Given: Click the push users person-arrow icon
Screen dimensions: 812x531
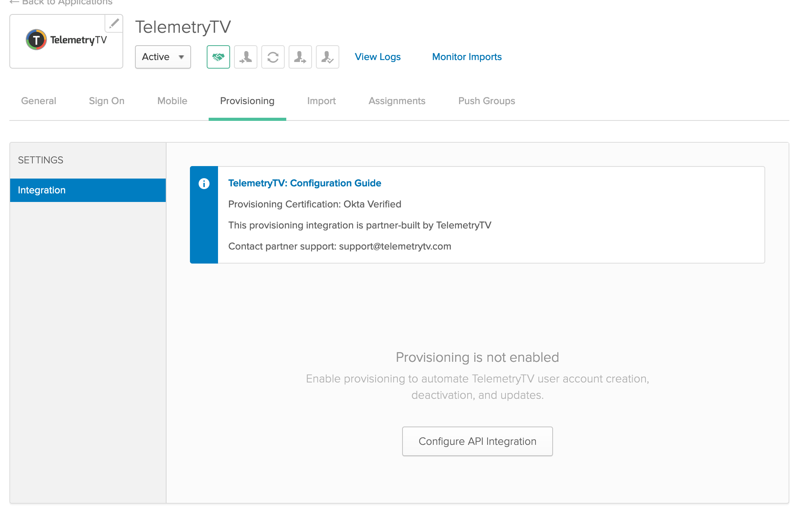Looking at the screenshot, I should (300, 57).
